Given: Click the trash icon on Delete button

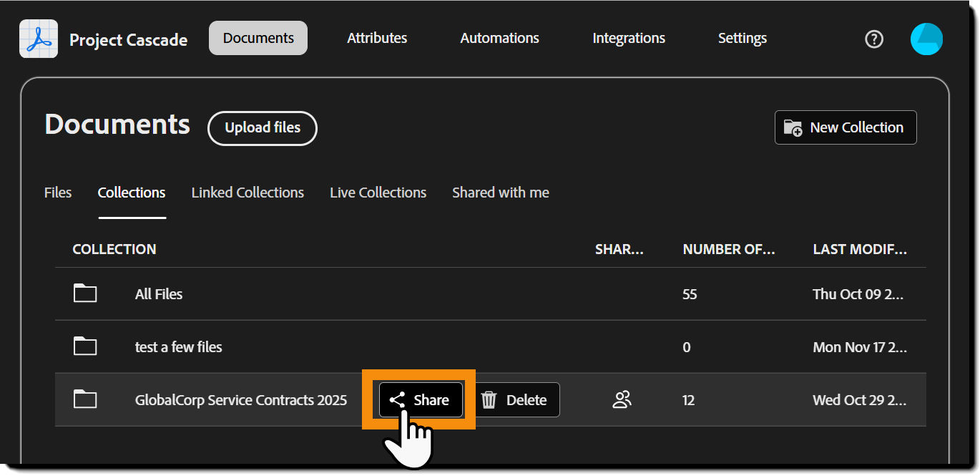Looking at the screenshot, I should [x=489, y=399].
